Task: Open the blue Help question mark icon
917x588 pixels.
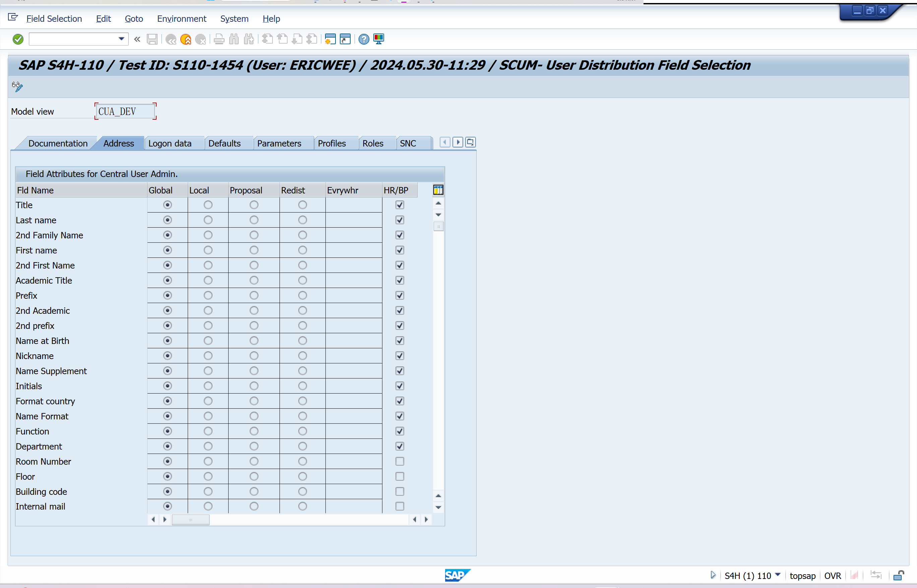Action: pyautogui.click(x=364, y=39)
